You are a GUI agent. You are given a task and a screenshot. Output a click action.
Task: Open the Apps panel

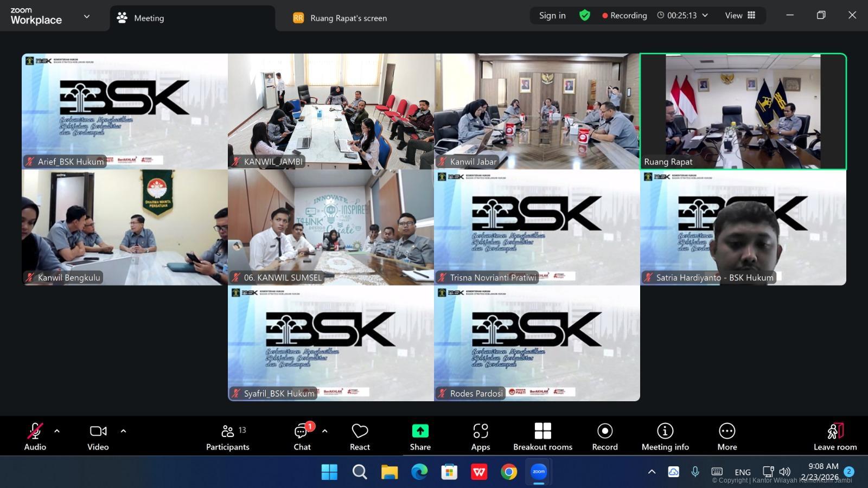tap(480, 437)
